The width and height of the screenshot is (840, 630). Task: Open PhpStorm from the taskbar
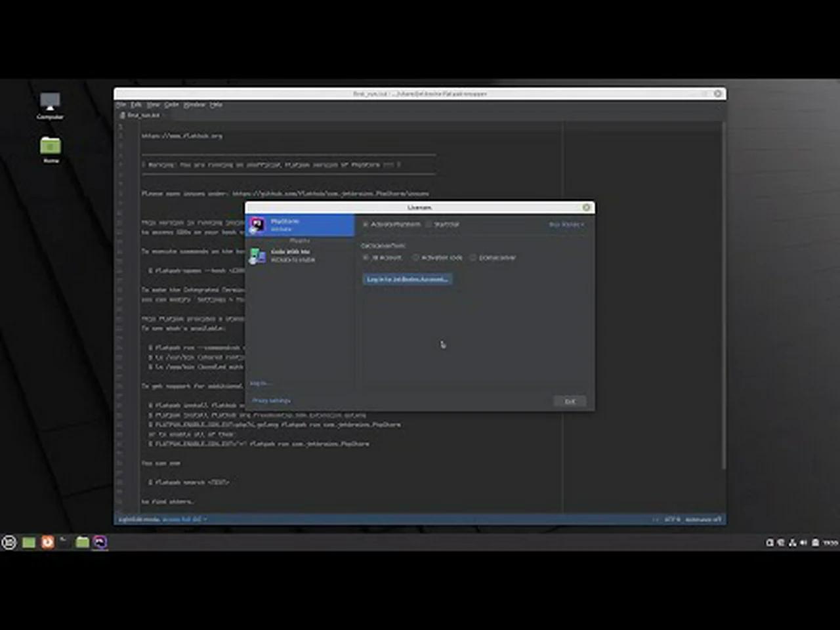pos(100,543)
